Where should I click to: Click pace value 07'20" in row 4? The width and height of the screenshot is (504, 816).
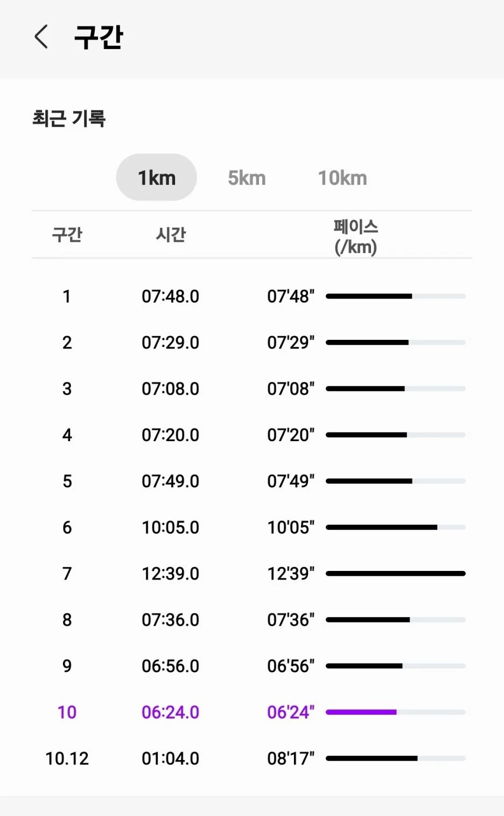291,435
